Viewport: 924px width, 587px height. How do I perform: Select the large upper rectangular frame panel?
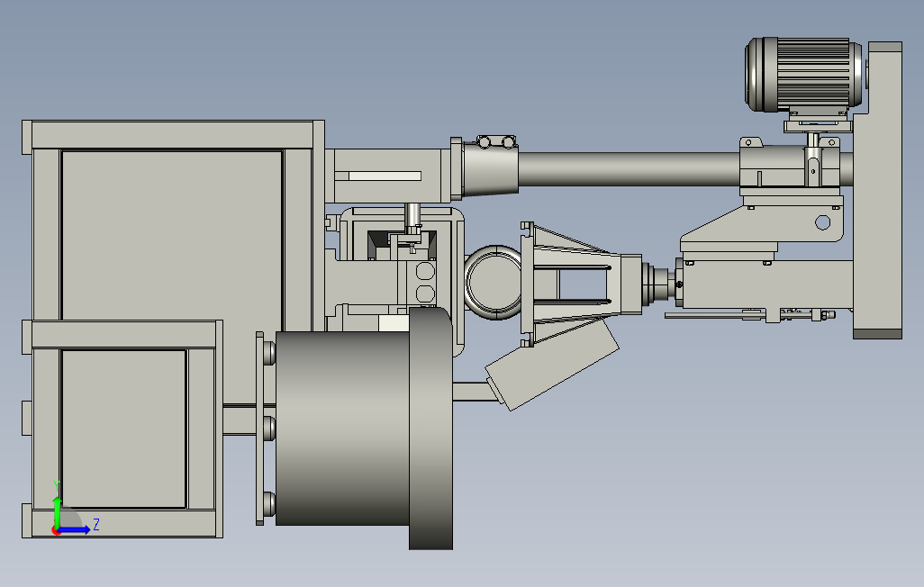tap(172, 236)
